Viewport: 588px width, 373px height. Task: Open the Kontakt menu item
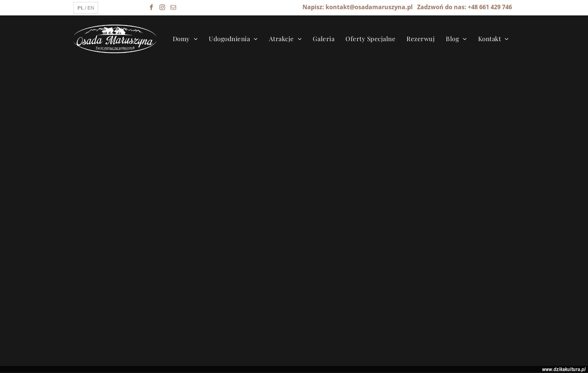(489, 39)
